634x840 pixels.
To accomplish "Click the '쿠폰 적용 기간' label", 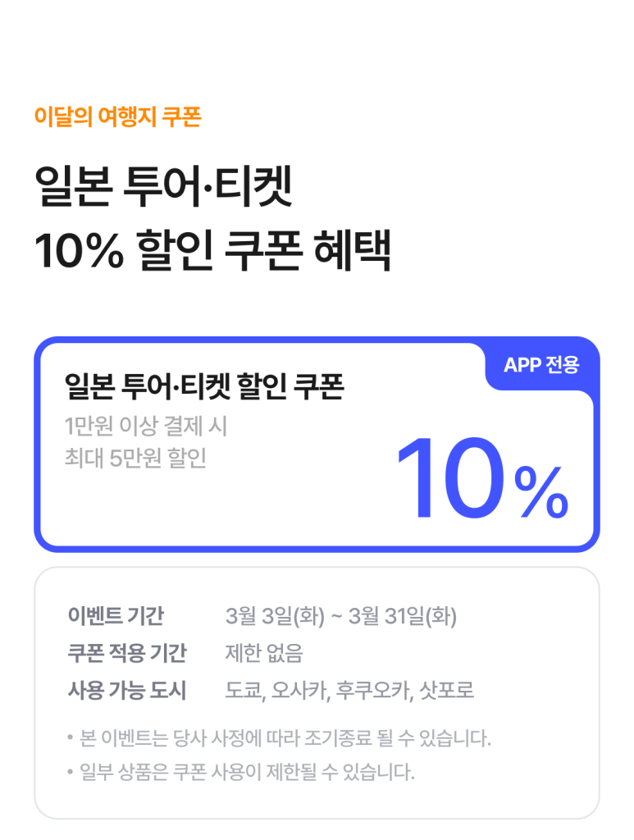I will coord(127,653).
